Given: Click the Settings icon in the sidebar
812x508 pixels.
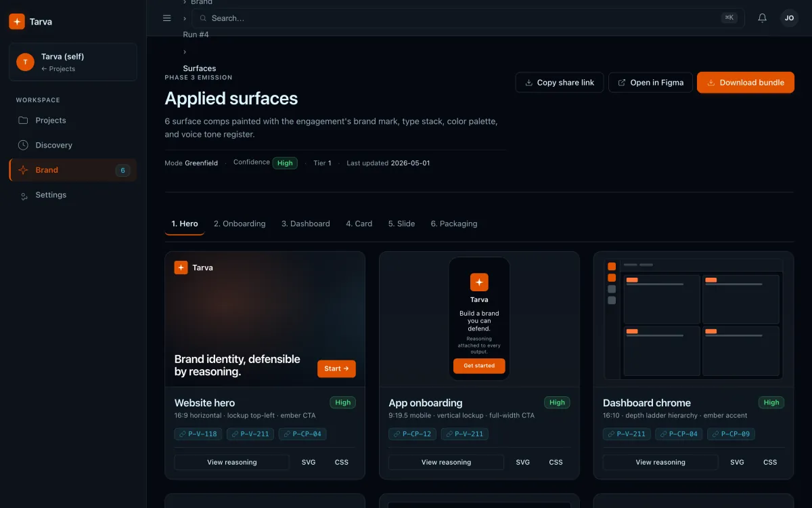Looking at the screenshot, I should click(23, 195).
